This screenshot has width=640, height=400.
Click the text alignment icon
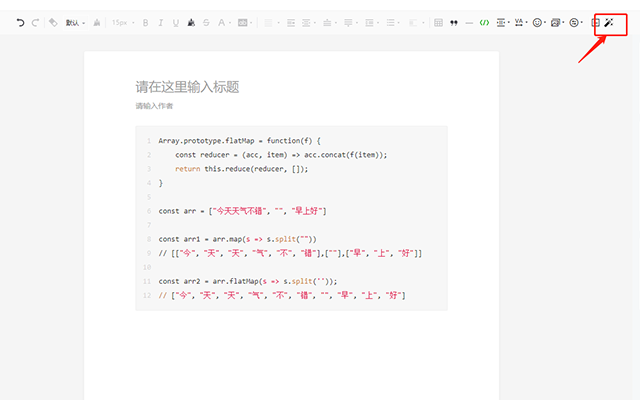(268, 23)
